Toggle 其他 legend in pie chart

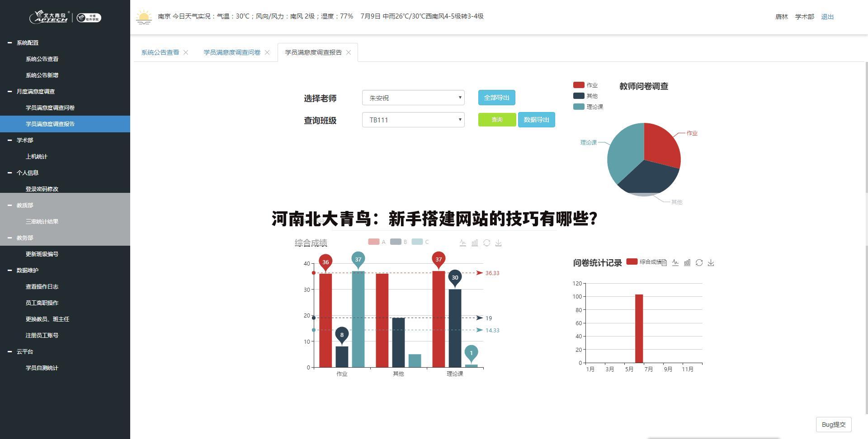coord(585,96)
